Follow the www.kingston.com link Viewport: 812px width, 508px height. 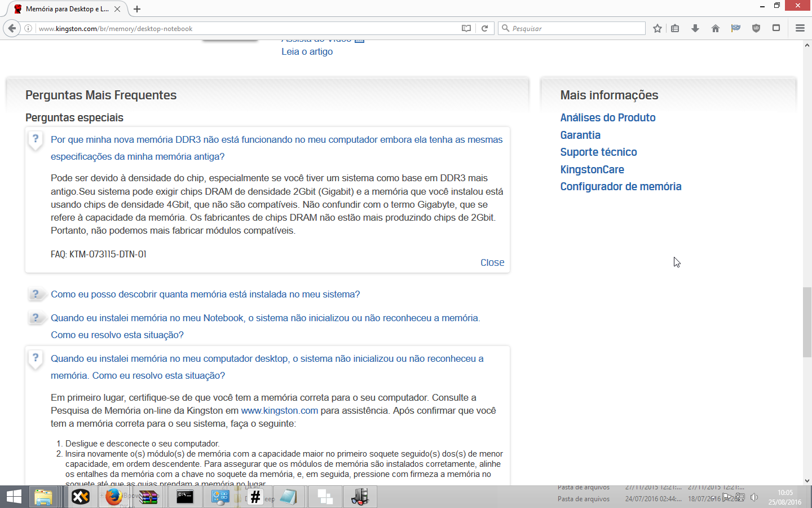(280, 410)
